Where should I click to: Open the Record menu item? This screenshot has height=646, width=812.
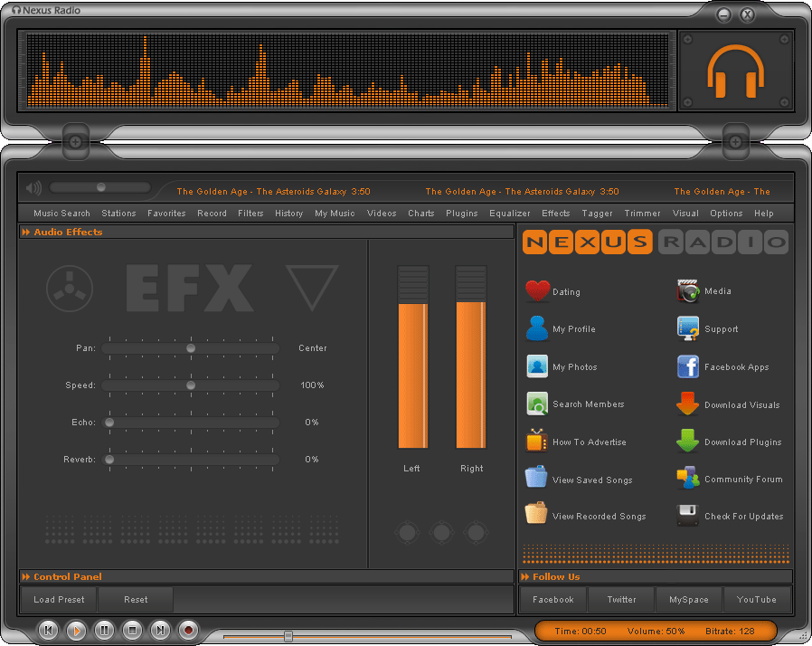coord(212,213)
